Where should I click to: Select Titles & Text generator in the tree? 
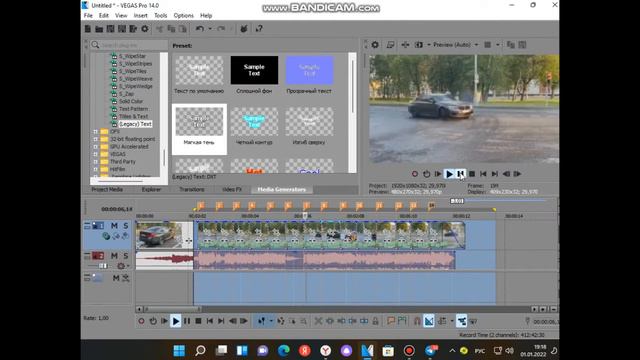click(133, 116)
